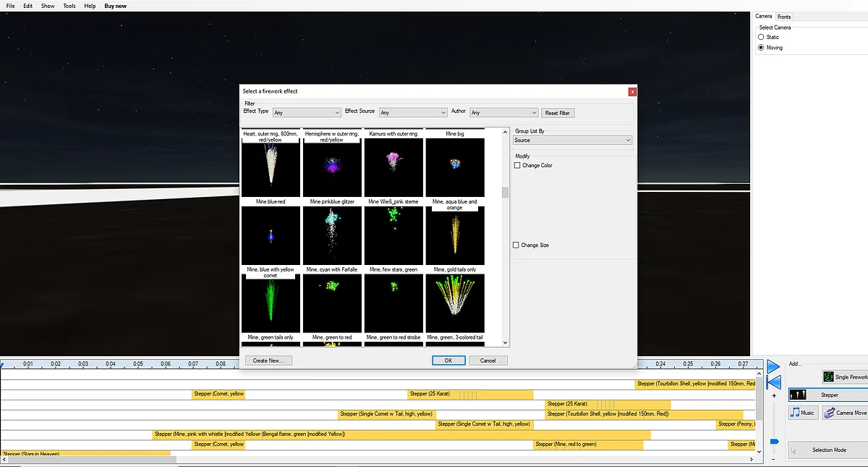This screenshot has height=467, width=868.
Task: Open the File menu
Action: (x=11, y=6)
